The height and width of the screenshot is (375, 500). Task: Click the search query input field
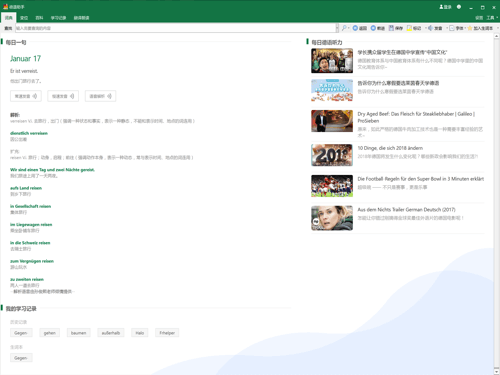[x=175, y=28]
